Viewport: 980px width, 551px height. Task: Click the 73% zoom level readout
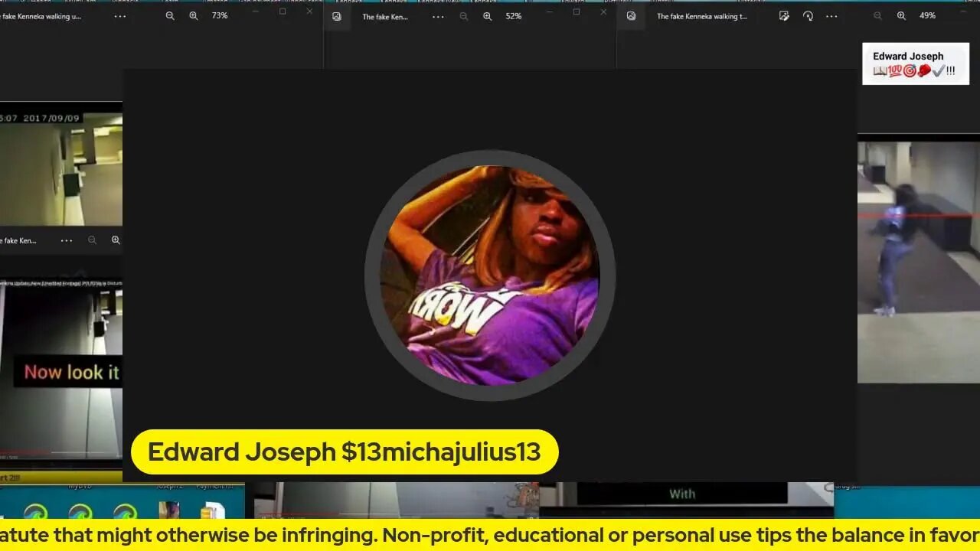tap(220, 16)
